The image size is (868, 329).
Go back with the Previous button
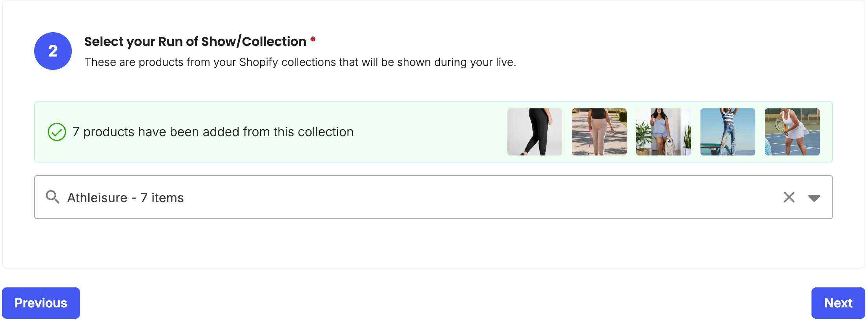click(x=41, y=303)
